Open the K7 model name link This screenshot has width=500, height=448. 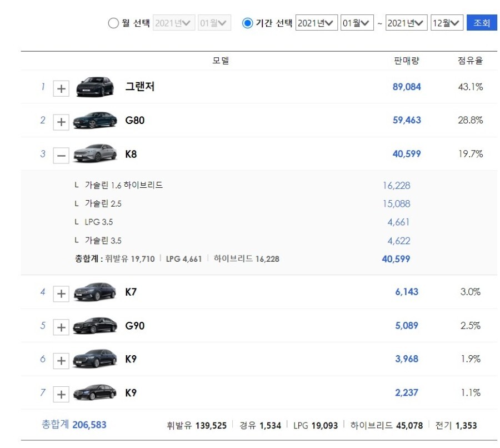tap(131, 292)
